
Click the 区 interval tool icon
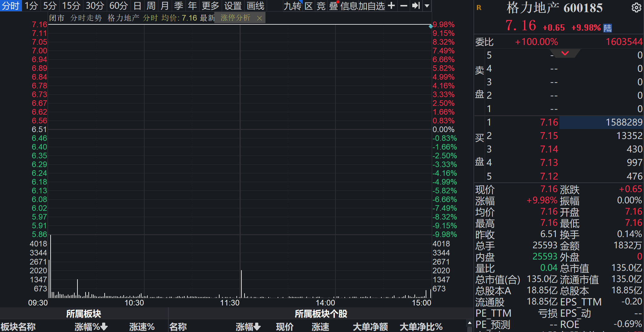(309, 6)
